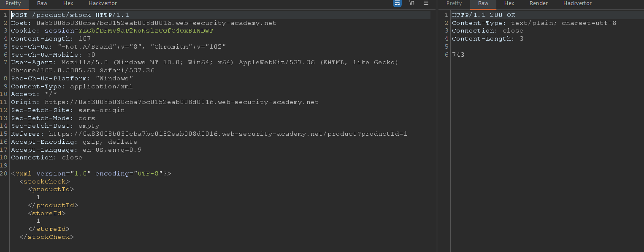The image size is (644, 252).
Task: Toggle word wrap icon in request editor
Action: tap(397, 3)
